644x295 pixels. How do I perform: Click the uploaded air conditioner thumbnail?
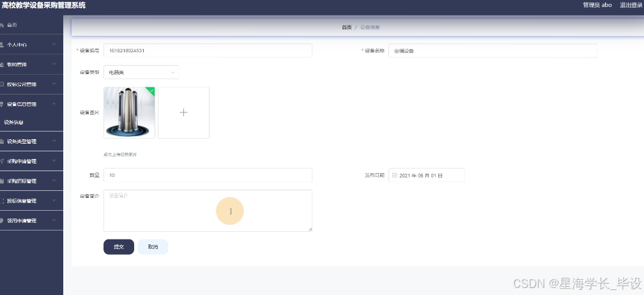[x=129, y=112]
